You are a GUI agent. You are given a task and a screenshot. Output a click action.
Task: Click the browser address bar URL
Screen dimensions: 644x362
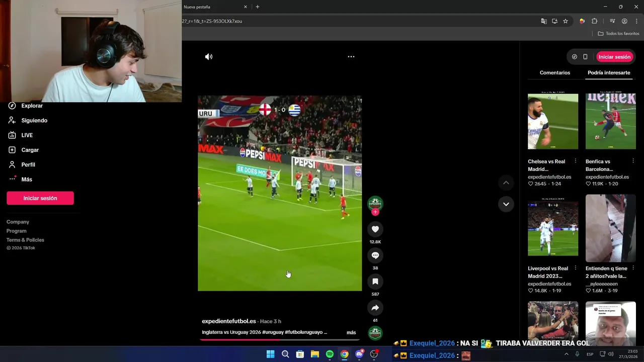point(212,21)
